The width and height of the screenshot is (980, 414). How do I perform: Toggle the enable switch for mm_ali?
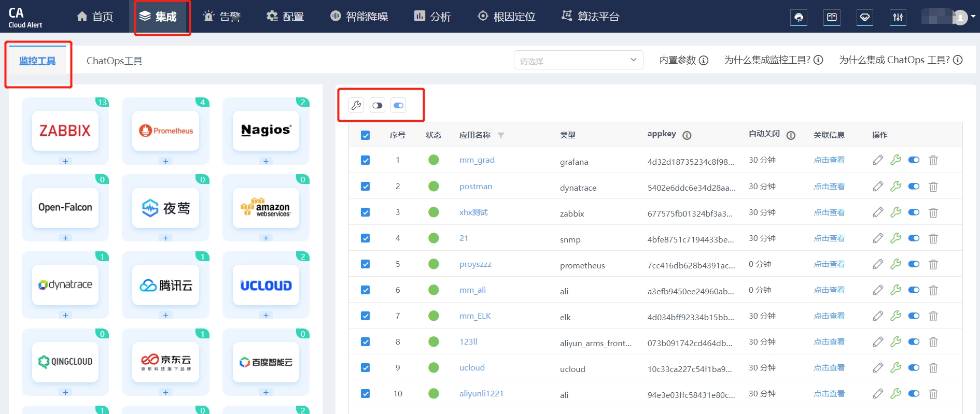click(x=914, y=290)
